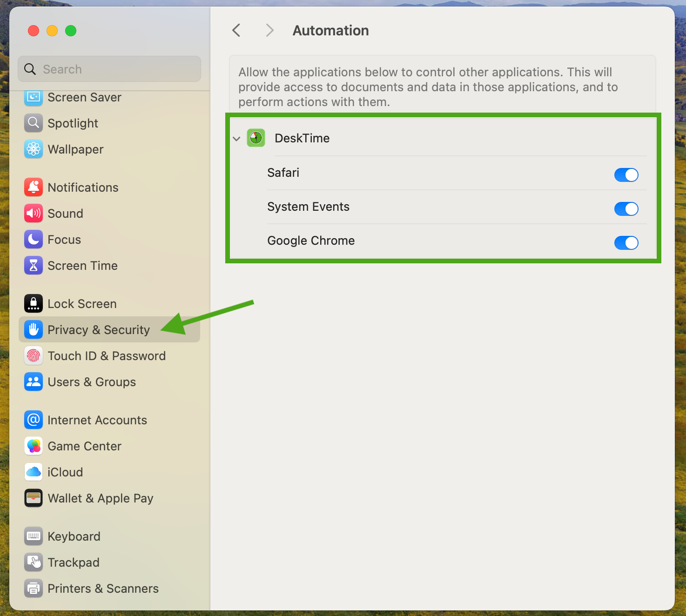Image resolution: width=686 pixels, height=616 pixels.
Task: Go forward using the right chevron
Action: click(x=269, y=31)
